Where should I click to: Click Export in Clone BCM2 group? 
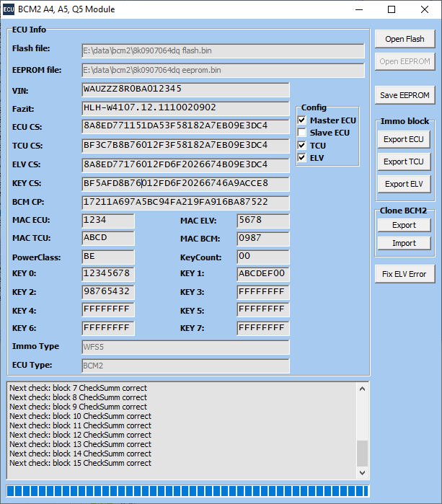tap(404, 225)
